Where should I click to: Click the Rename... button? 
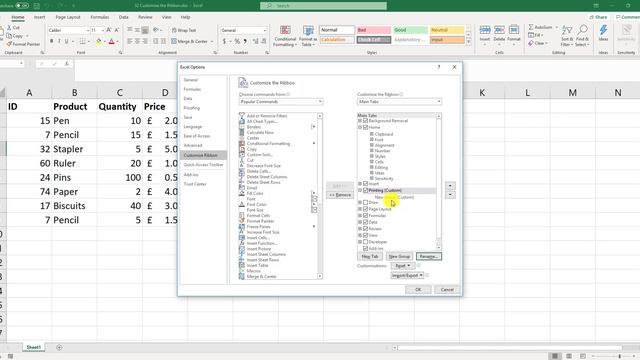coord(429,256)
